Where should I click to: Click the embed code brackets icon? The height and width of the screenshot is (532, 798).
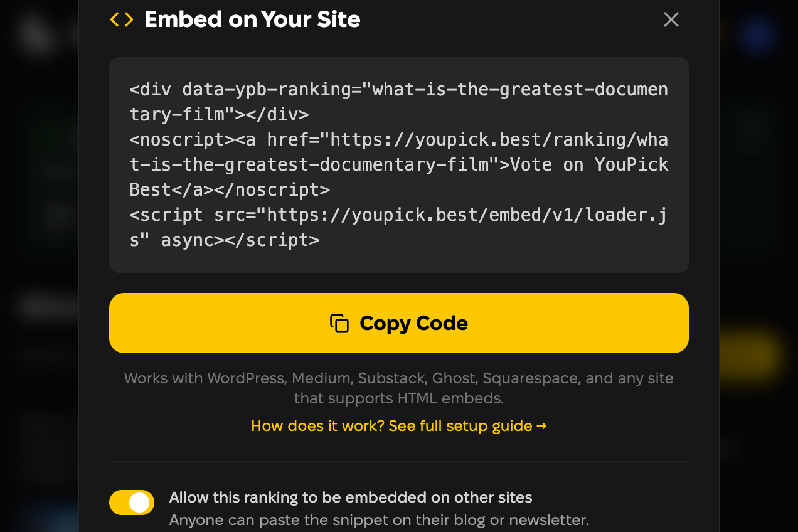pyautogui.click(x=122, y=19)
